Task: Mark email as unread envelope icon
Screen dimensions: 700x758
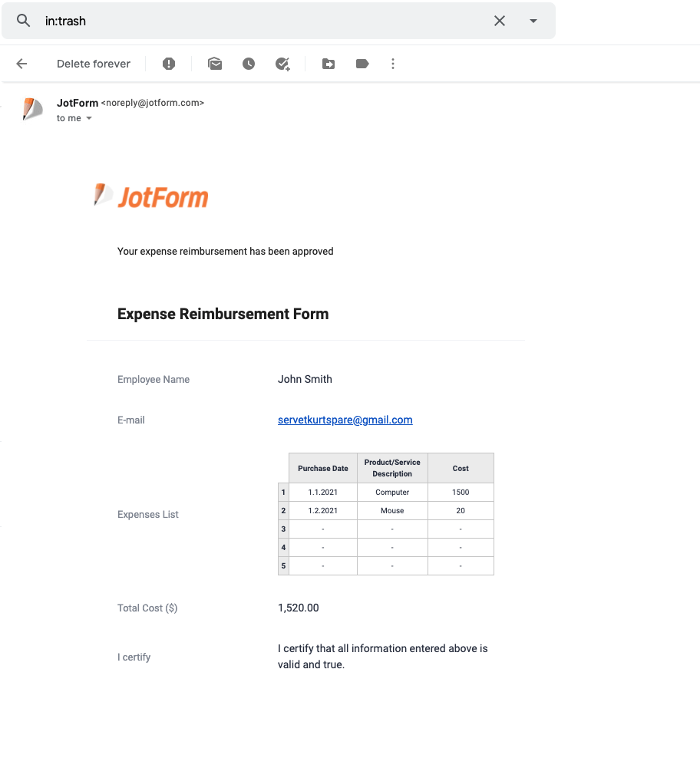Action: [x=215, y=64]
